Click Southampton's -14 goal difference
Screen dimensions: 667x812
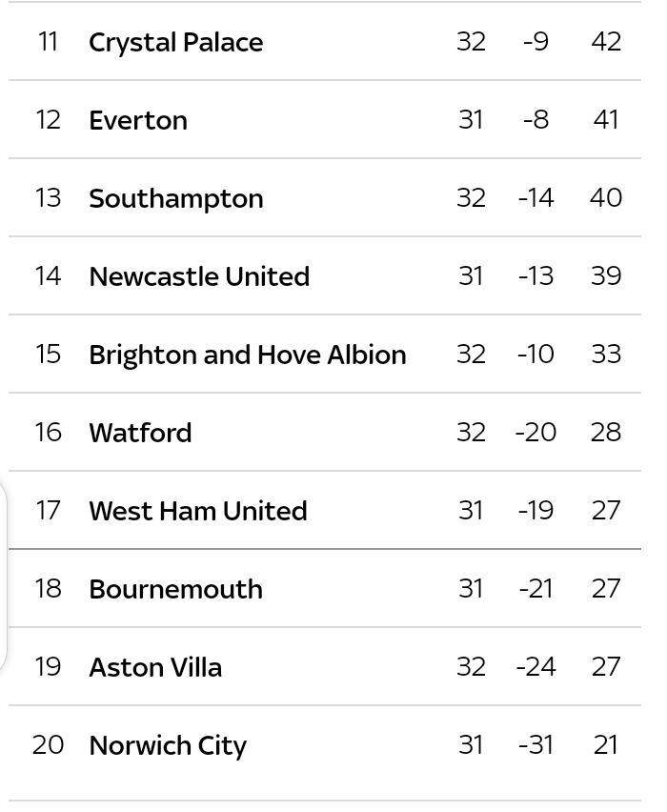[x=536, y=198]
